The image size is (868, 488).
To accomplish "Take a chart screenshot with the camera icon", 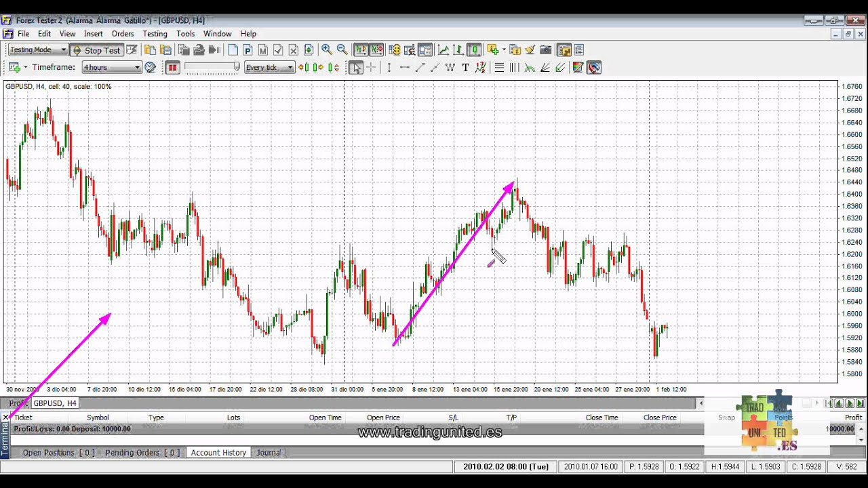I will tap(545, 49).
